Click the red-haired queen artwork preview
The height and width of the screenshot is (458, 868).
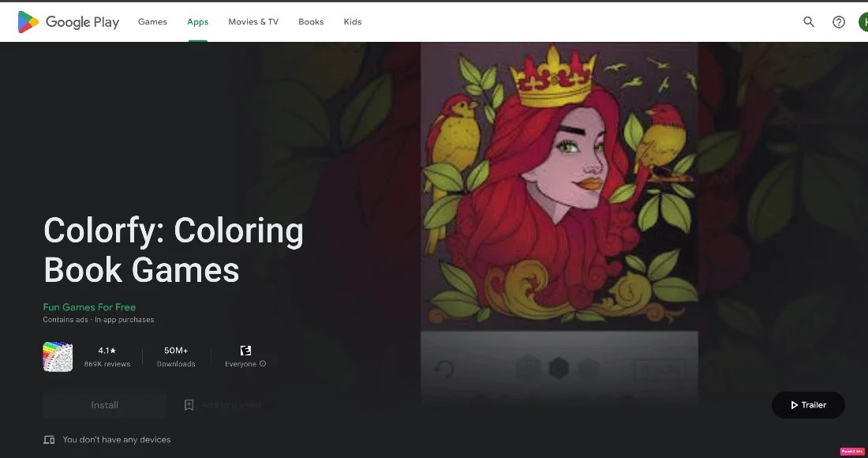tap(559, 186)
